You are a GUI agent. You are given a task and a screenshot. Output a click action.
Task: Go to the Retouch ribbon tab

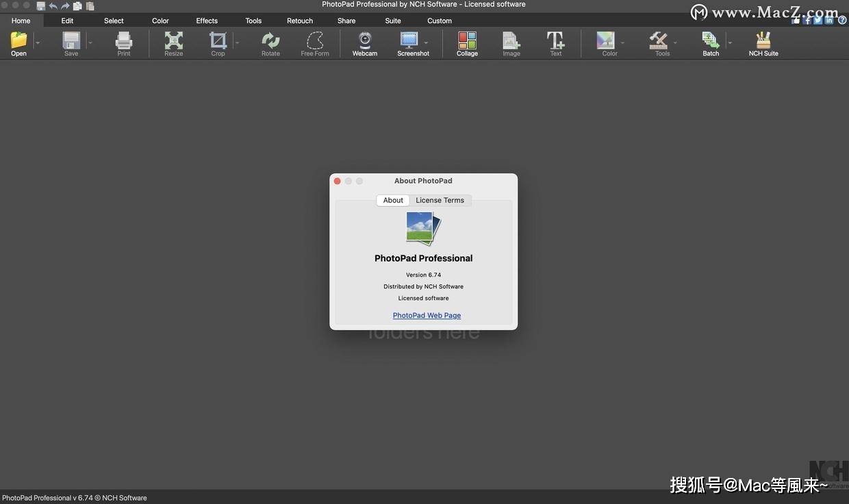300,21
